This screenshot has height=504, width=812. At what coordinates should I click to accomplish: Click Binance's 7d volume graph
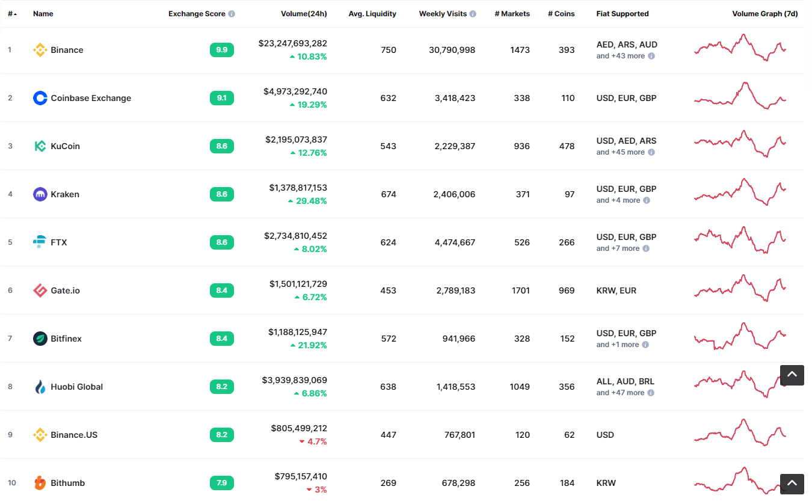(x=740, y=48)
